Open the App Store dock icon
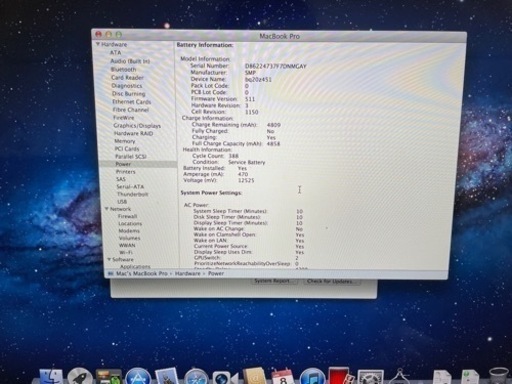 (x=138, y=377)
